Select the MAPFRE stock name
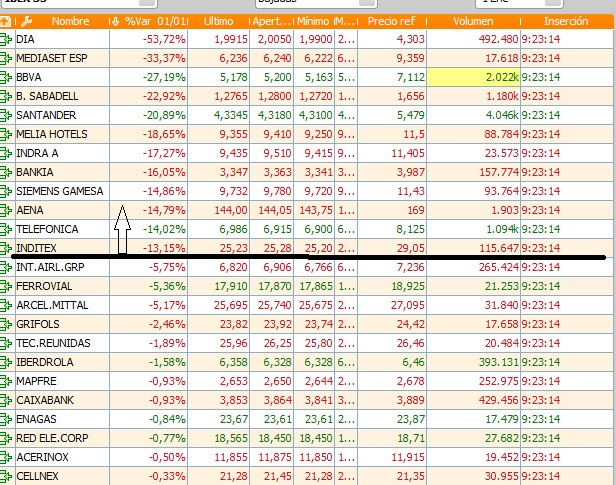The width and height of the screenshot is (616, 485). click(x=36, y=381)
